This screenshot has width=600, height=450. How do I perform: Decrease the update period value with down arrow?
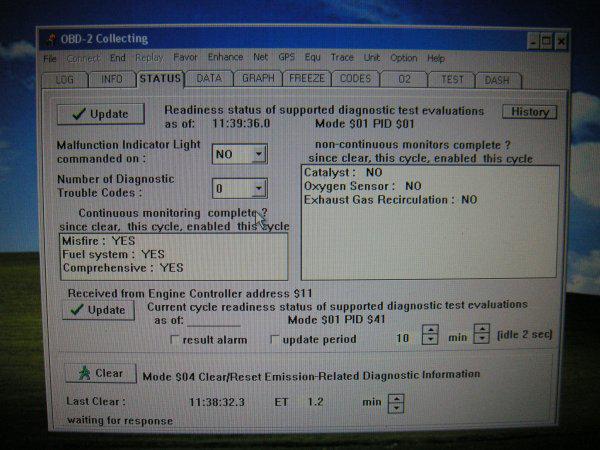[430, 340]
